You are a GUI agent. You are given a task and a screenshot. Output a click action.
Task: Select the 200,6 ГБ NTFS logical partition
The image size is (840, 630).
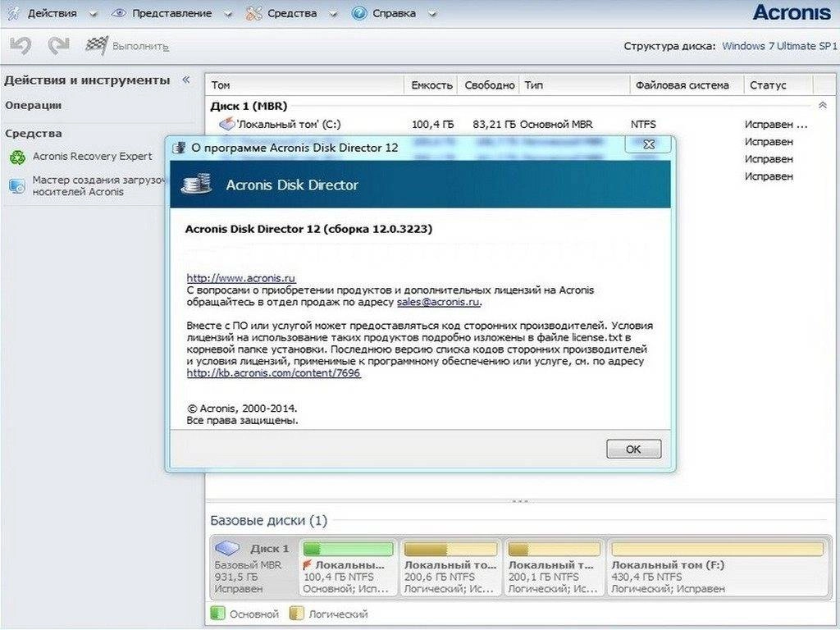[450, 568]
